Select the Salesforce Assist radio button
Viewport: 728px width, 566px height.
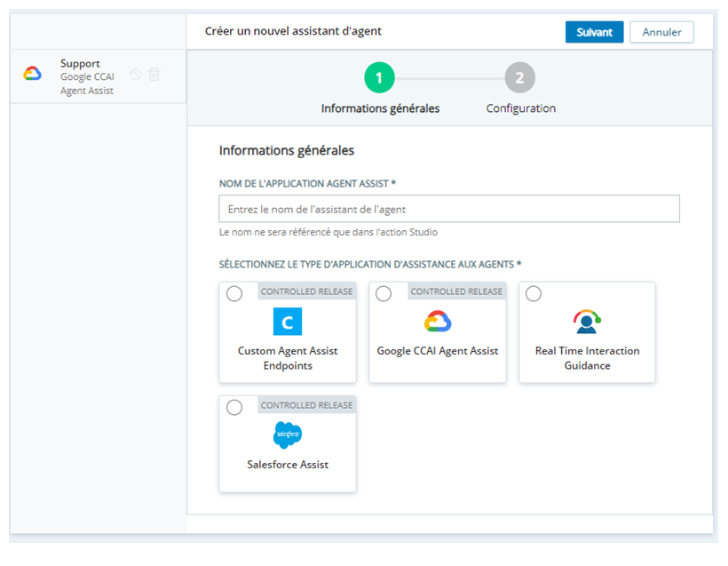coord(234,408)
